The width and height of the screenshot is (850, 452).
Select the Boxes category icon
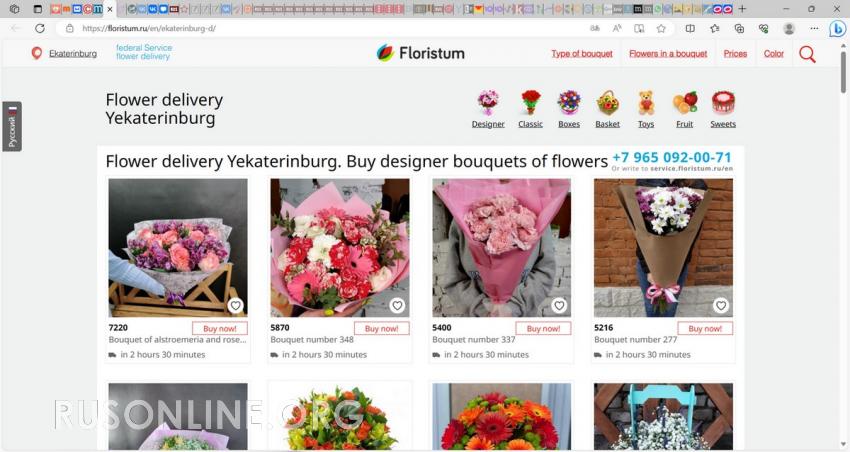click(569, 102)
